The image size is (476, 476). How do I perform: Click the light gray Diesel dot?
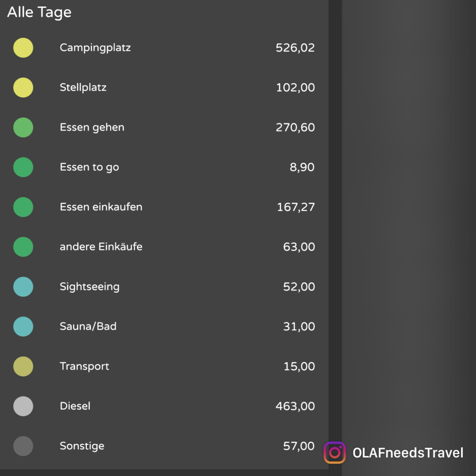(23, 406)
